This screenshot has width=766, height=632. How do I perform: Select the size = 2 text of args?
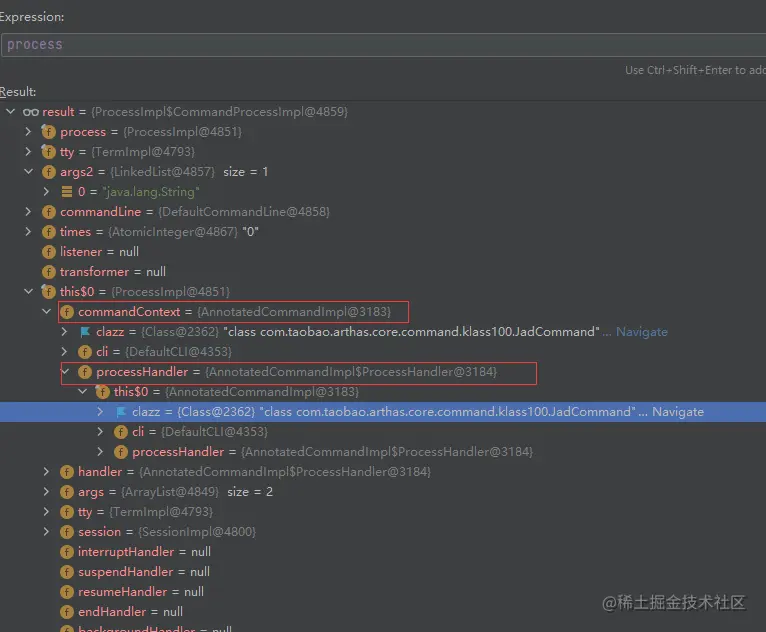click(x=250, y=492)
